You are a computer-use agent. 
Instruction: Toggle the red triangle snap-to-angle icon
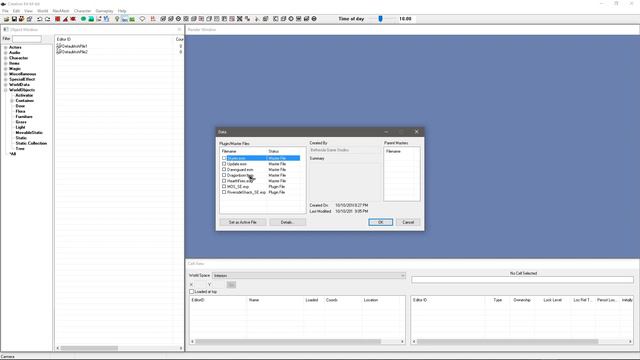pos(65,19)
